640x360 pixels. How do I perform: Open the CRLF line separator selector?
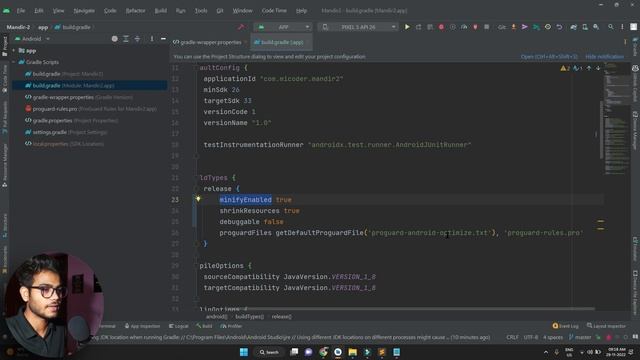pyautogui.click(x=513, y=337)
